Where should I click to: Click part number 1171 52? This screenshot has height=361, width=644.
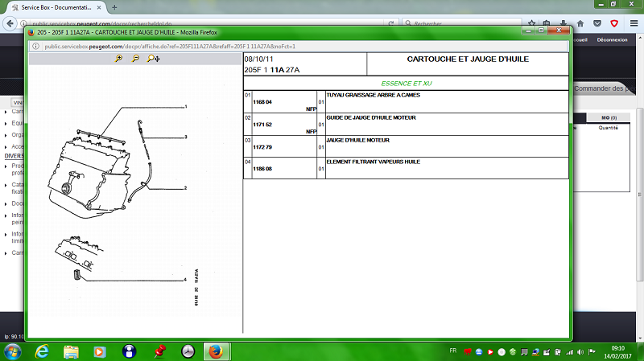262,125
